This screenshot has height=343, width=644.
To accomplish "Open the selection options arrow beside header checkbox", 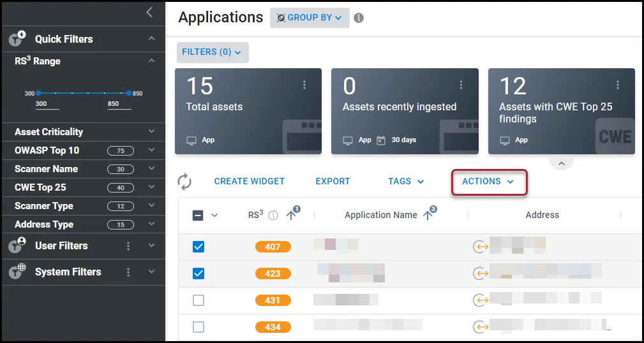I will pos(214,215).
